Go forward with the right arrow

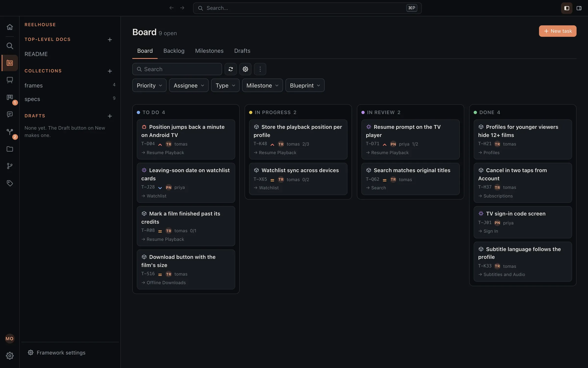click(182, 8)
